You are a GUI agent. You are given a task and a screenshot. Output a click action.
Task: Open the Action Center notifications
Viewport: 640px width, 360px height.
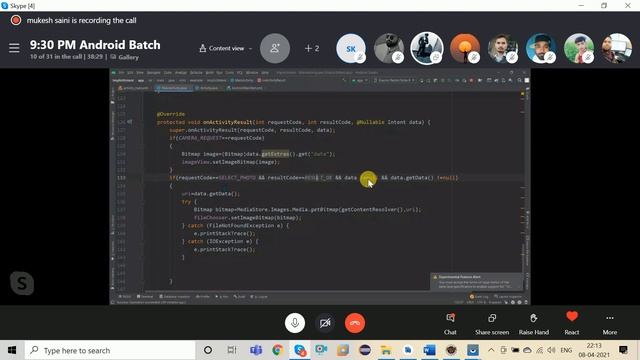click(x=623, y=350)
